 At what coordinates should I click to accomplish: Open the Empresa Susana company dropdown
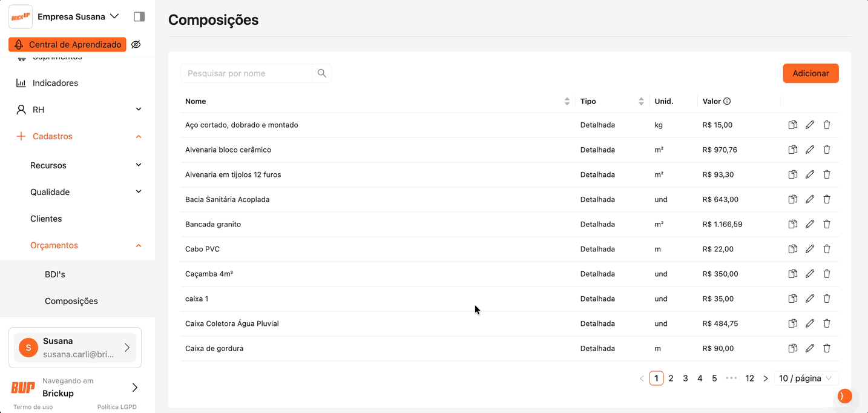pyautogui.click(x=78, y=17)
